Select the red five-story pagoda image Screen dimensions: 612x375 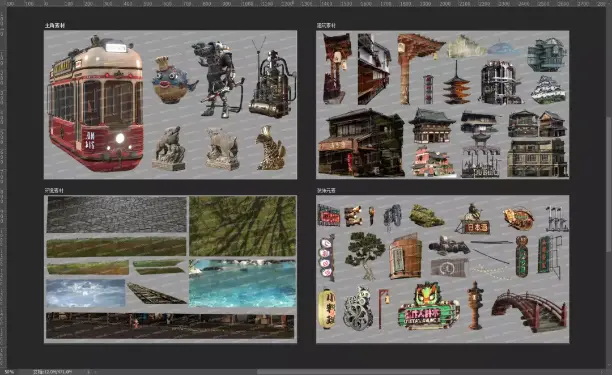pyautogui.click(x=456, y=83)
